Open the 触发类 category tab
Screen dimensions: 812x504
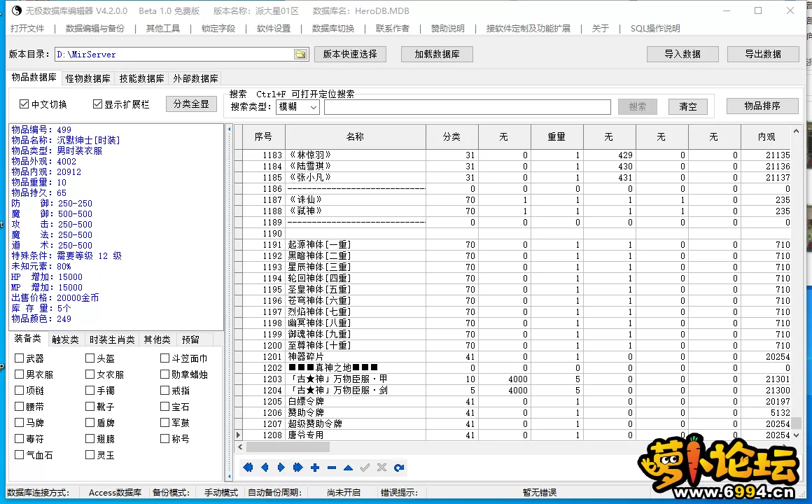click(65, 339)
